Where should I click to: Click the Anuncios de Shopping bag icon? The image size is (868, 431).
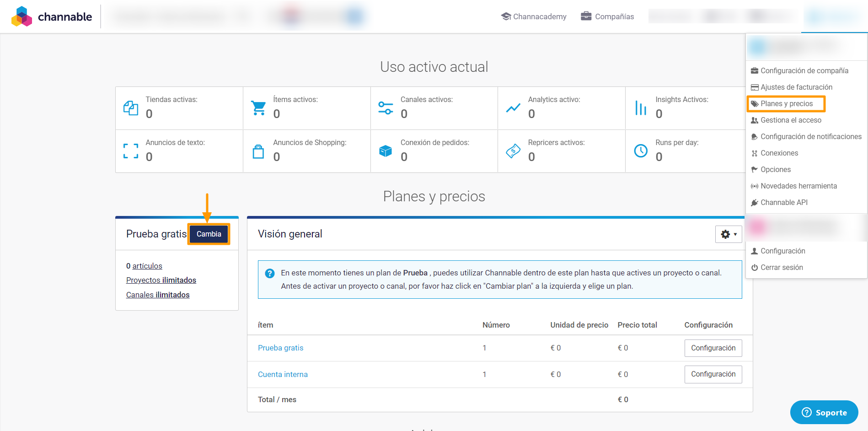point(258,151)
